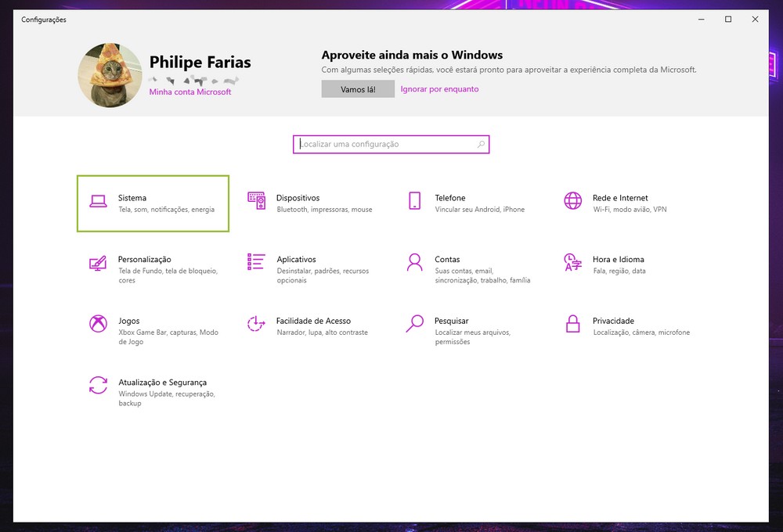Click the Vamos lá! button

point(358,89)
